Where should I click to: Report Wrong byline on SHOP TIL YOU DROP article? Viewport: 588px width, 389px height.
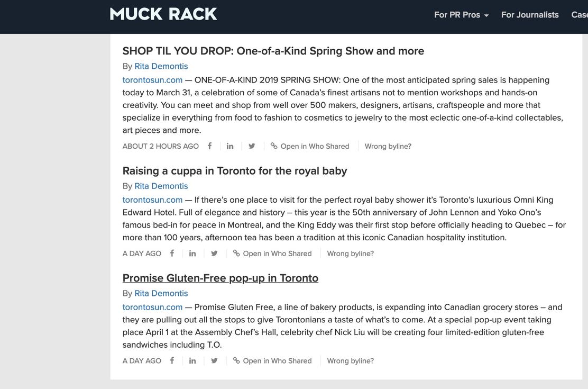[x=388, y=146]
